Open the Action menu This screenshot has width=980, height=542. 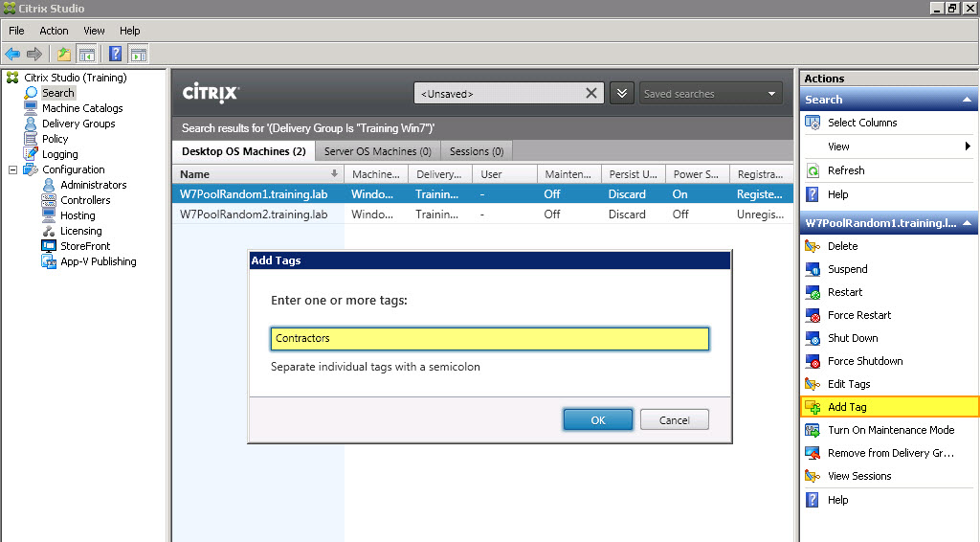(54, 31)
